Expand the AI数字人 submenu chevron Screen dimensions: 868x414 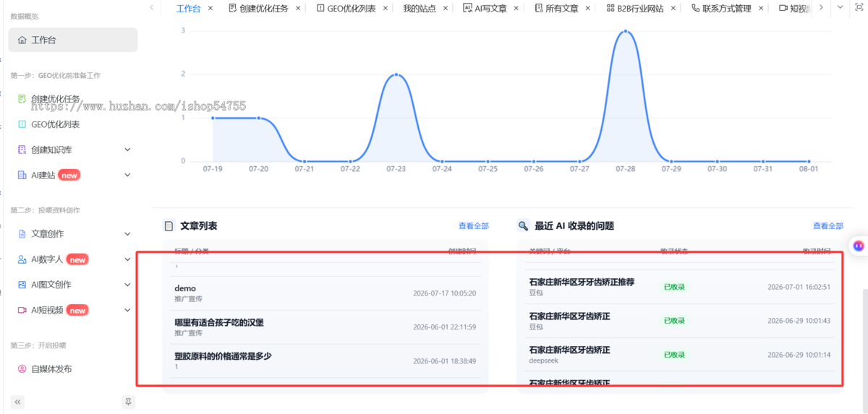(x=127, y=259)
